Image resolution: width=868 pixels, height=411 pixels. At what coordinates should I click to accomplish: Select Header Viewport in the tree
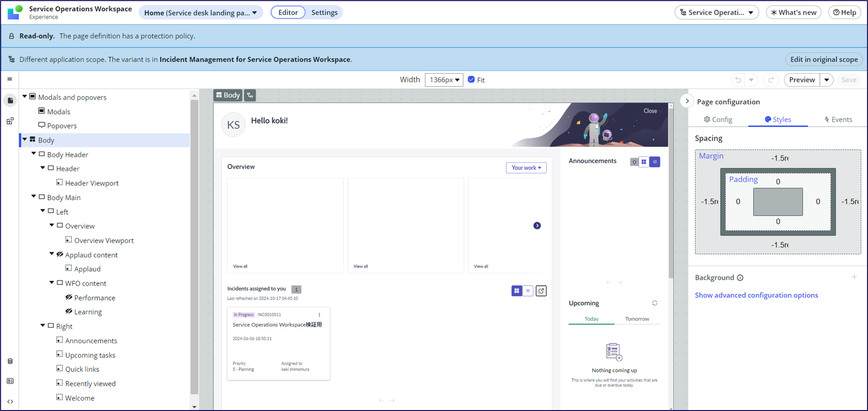[x=92, y=183]
